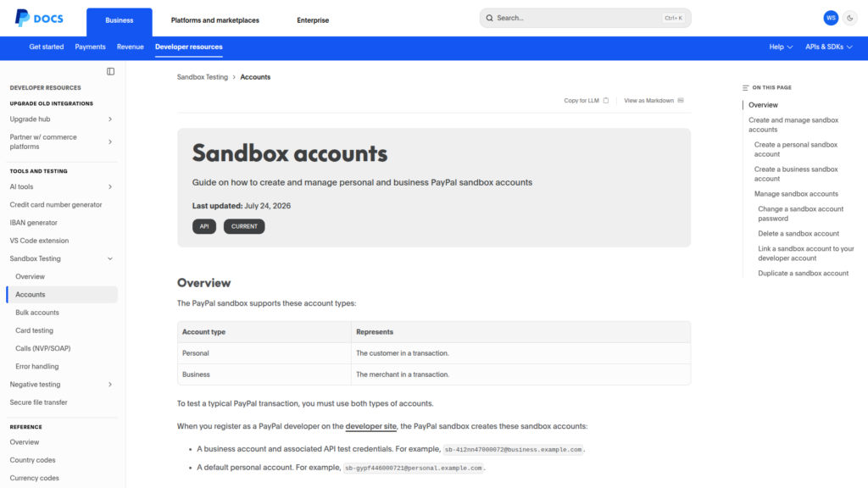Screen dimensions: 868x488
Task: Open the Payments menu item
Action: click(x=90, y=47)
